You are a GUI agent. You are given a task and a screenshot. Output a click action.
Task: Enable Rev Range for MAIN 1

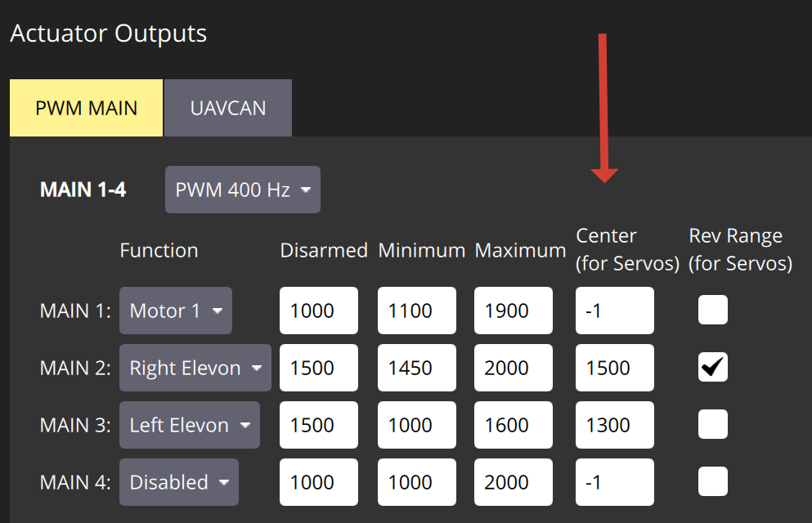point(712,311)
